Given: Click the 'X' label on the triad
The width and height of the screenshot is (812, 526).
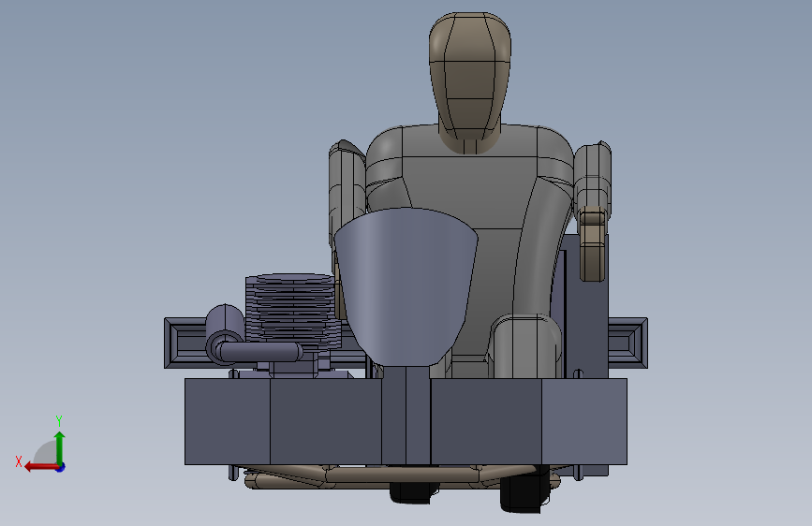Looking at the screenshot, I should point(19,461).
